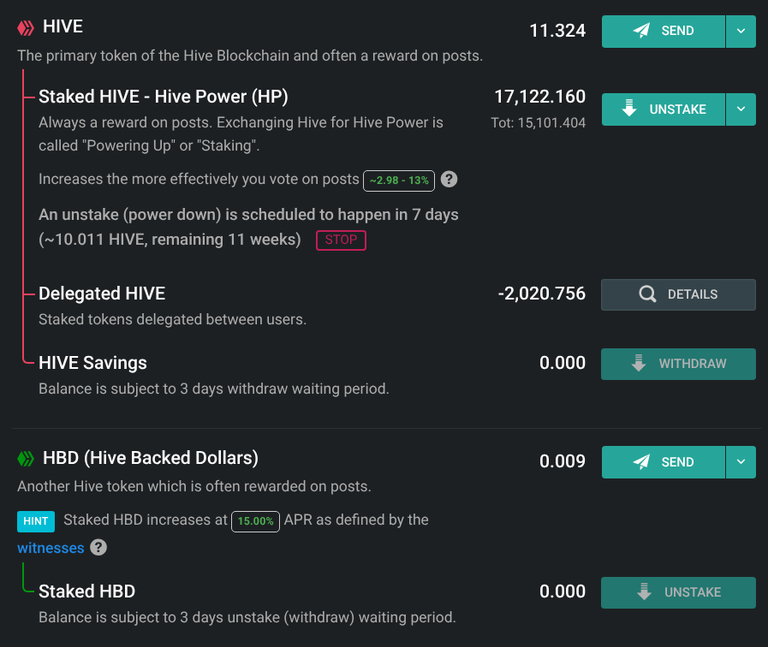Screen dimensions: 768x647
Task: Click the Staked HIVE - Hive Power heading
Action: [163, 96]
